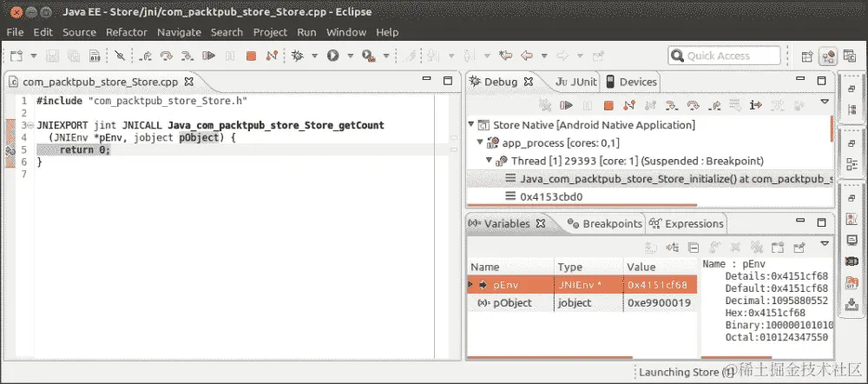Click Step Into in the Debug view toolbar
The width and height of the screenshot is (868, 384).
tap(671, 105)
